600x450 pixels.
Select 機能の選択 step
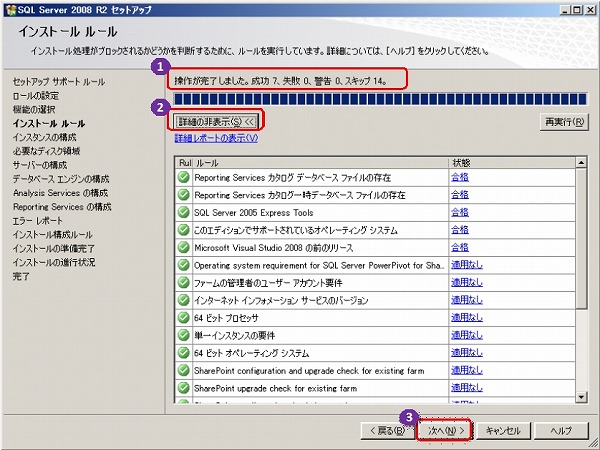[34, 109]
